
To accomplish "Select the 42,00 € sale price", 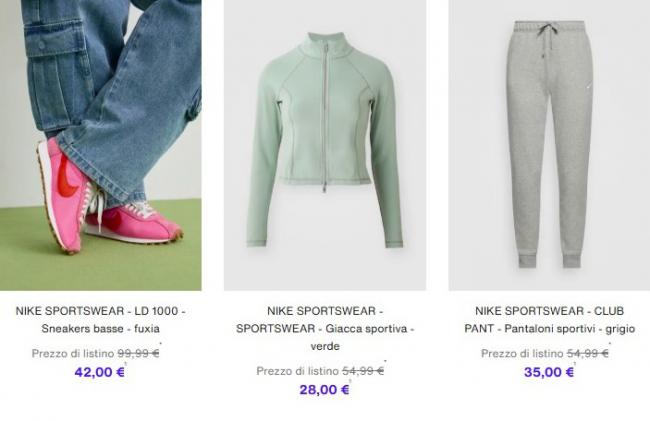I will pos(99,372).
